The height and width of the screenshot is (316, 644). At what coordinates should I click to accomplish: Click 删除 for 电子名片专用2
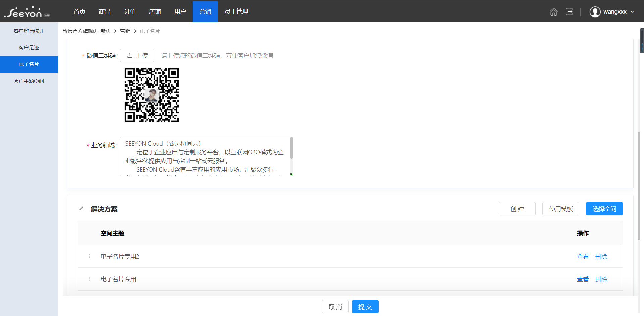[x=601, y=257]
